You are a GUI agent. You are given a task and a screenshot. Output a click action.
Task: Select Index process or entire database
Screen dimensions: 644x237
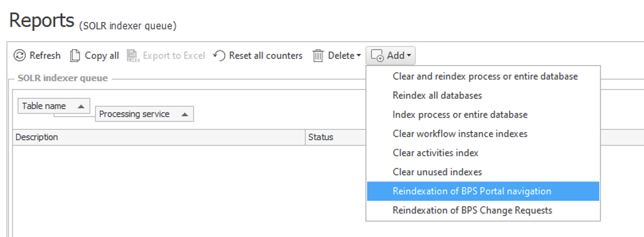[460, 115]
